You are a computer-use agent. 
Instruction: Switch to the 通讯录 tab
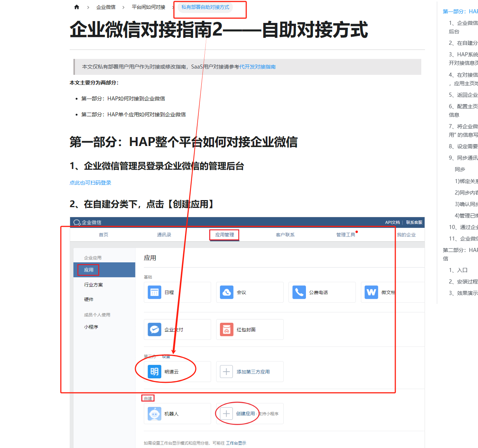pos(164,235)
